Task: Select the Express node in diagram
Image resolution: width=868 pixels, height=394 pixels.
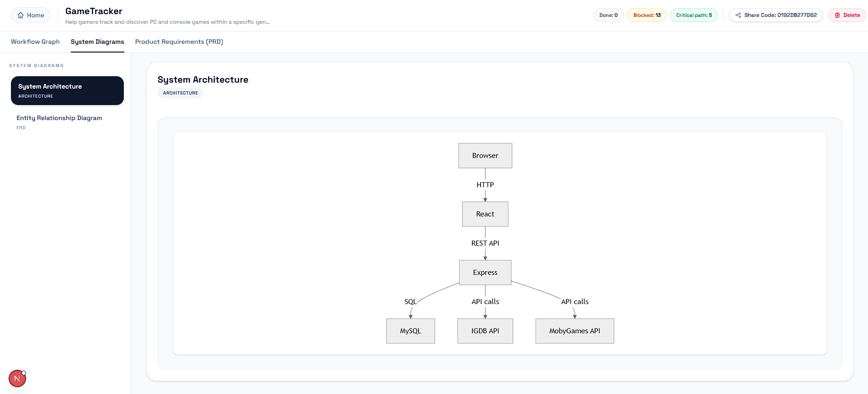Action: click(x=485, y=273)
